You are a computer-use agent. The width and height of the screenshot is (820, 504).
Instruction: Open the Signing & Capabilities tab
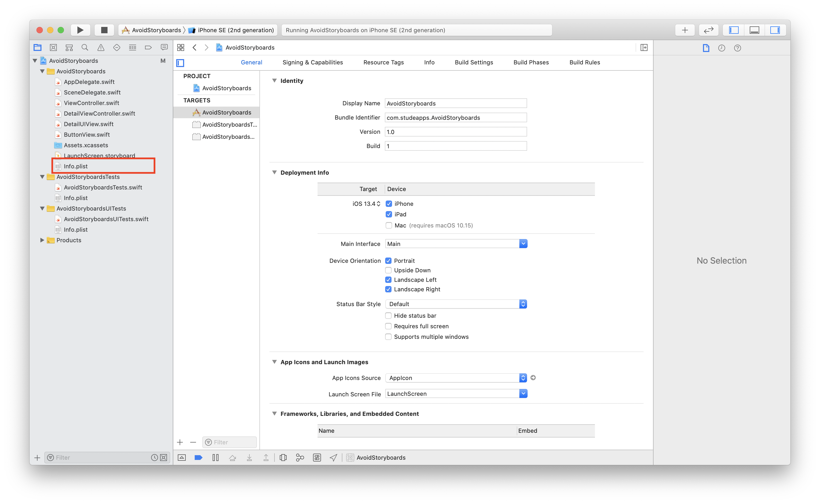pos(312,62)
